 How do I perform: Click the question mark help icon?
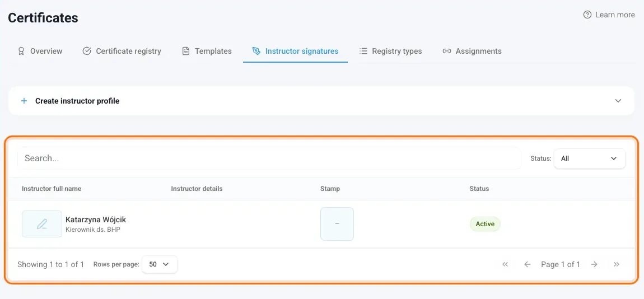click(587, 15)
